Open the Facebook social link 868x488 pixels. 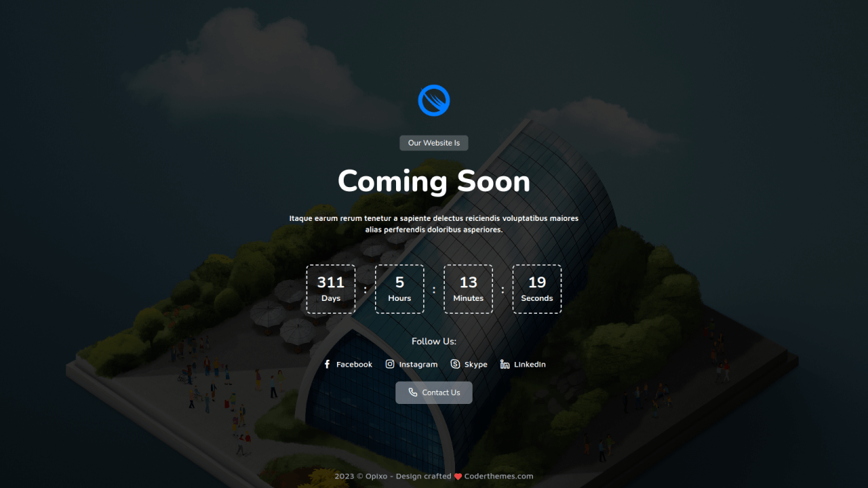pos(347,364)
